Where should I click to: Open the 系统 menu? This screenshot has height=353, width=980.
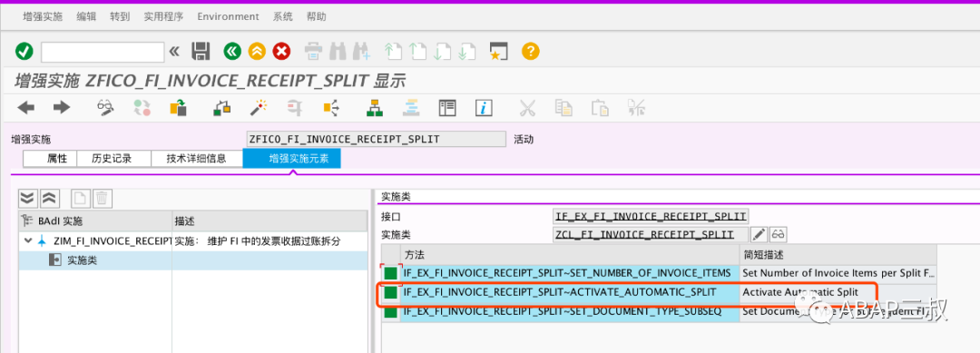point(282,17)
